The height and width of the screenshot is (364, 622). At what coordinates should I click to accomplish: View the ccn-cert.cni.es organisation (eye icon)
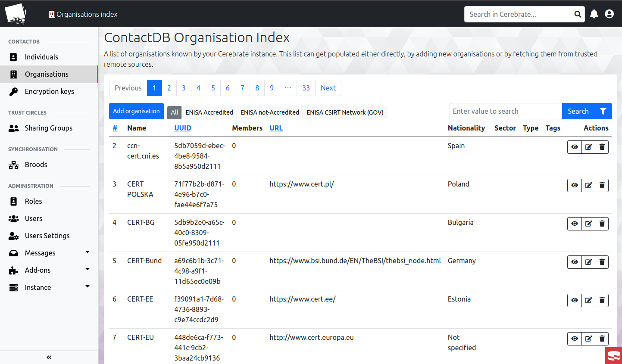point(575,147)
